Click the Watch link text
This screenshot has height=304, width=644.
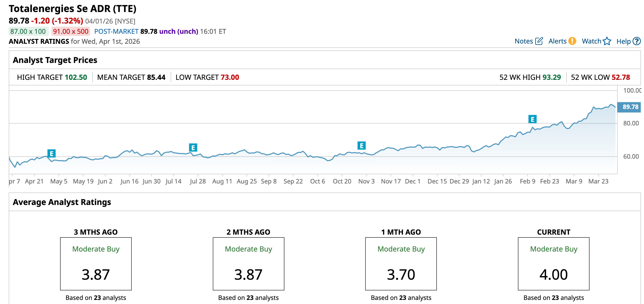point(591,41)
